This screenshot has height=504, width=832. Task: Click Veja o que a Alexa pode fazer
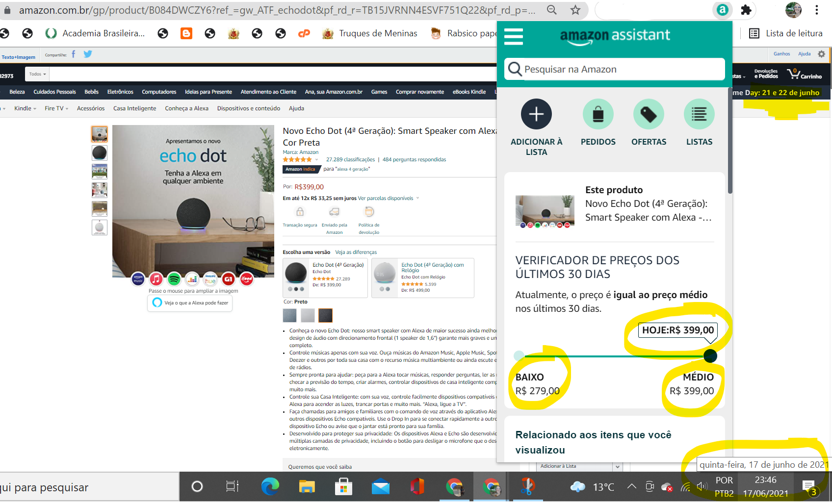(x=190, y=303)
